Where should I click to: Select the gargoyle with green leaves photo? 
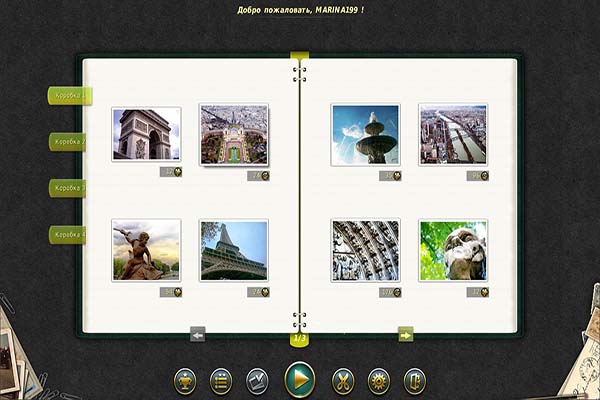pos(453,250)
